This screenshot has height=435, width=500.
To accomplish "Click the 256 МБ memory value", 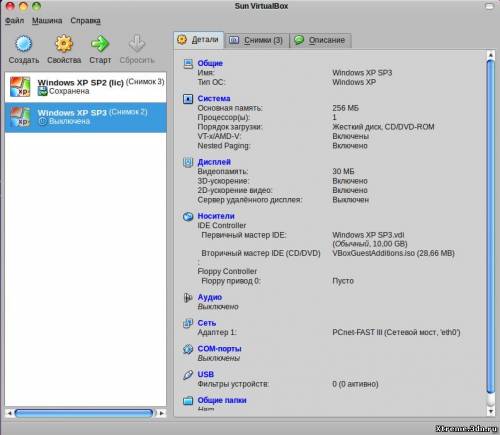I will coord(345,108).
